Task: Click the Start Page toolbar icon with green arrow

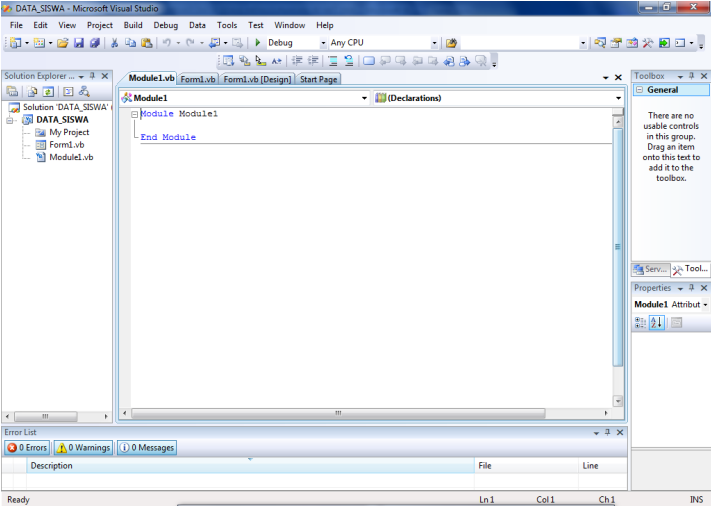Action: (664, 43)
